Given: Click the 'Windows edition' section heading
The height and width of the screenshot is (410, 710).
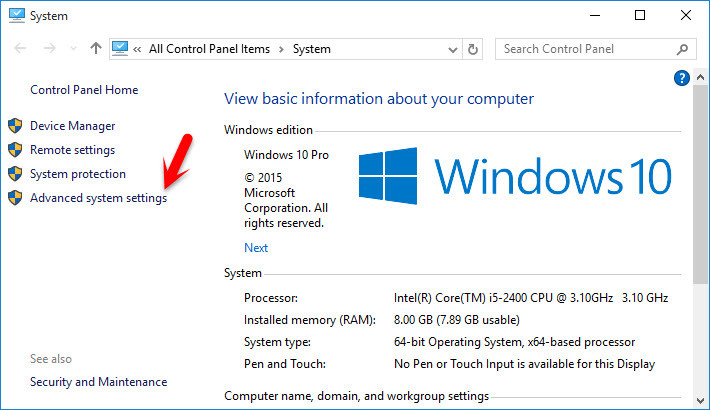Looking at the screenshot, I should pyautogui.click(x=269, y=130).
